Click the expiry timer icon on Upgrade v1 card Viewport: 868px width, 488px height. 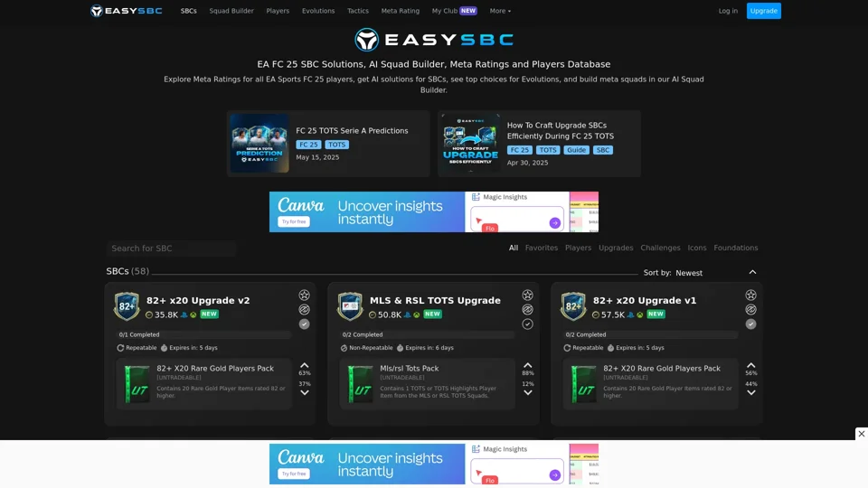click(610, 348)
